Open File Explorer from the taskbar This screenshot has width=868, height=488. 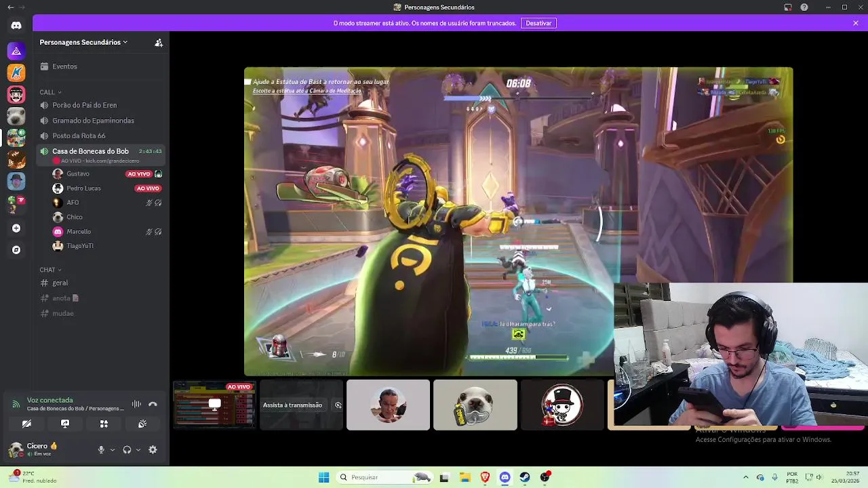point(465,477)
